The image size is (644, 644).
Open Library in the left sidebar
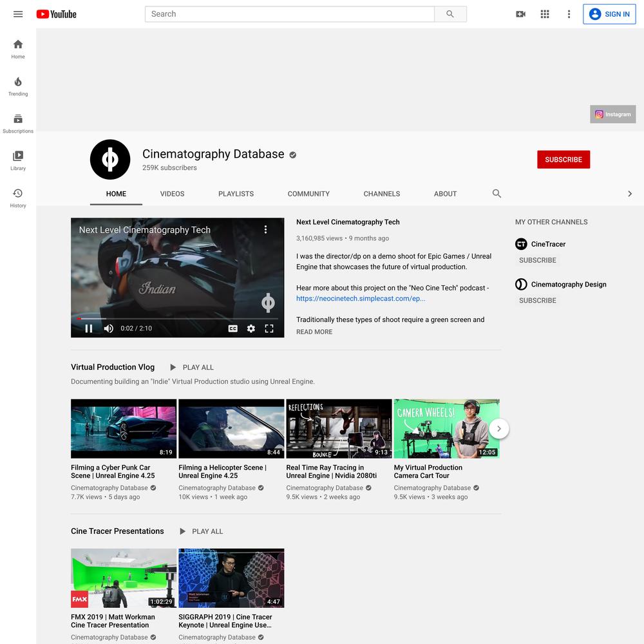(18, 161)
